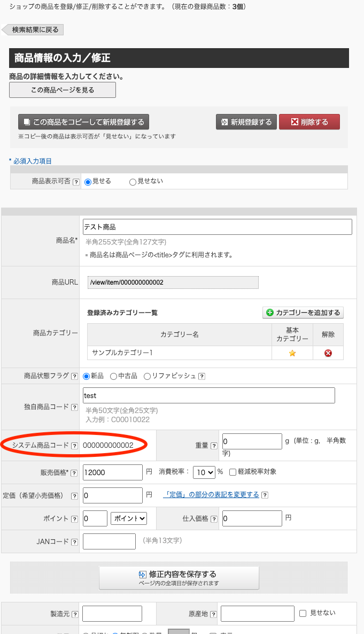Select 見せる radio button

click(x=88, y=182)
